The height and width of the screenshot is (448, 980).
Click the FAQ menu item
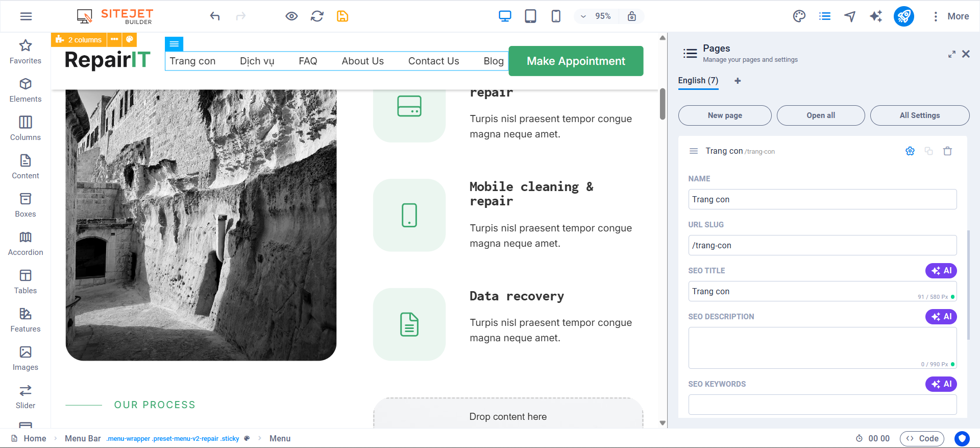tap(308, 61)
